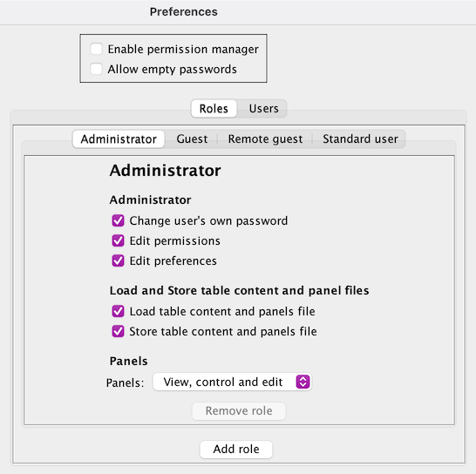476x474 pixels.
Task: Open the Guest role tab
Action: coord(192,139)
